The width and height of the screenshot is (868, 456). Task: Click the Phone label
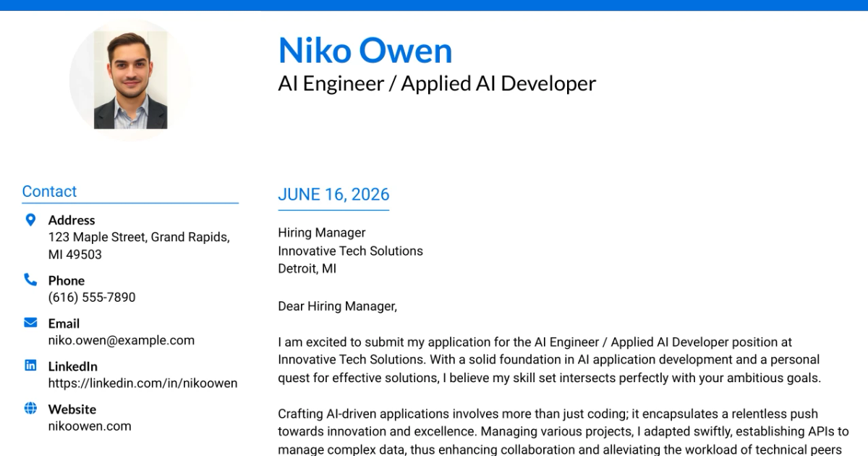tap(67, 280)
